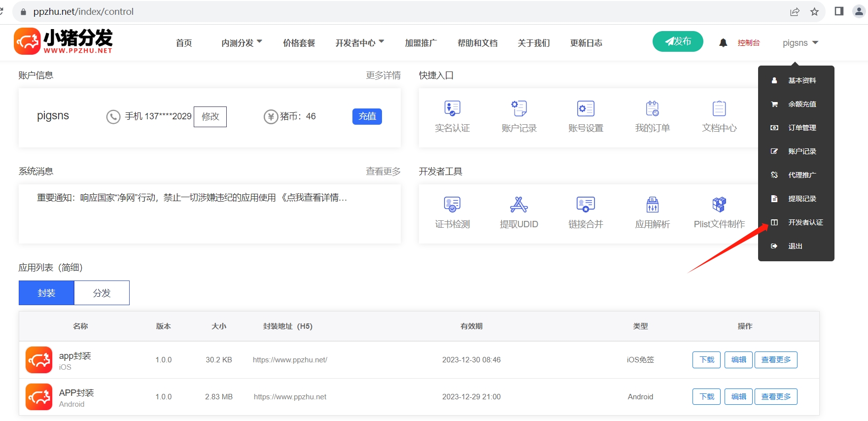Launch the 证书检测 certificate check tool
Image resolution: width=868 pixels, height=421 pixels.
coord(452,205)
